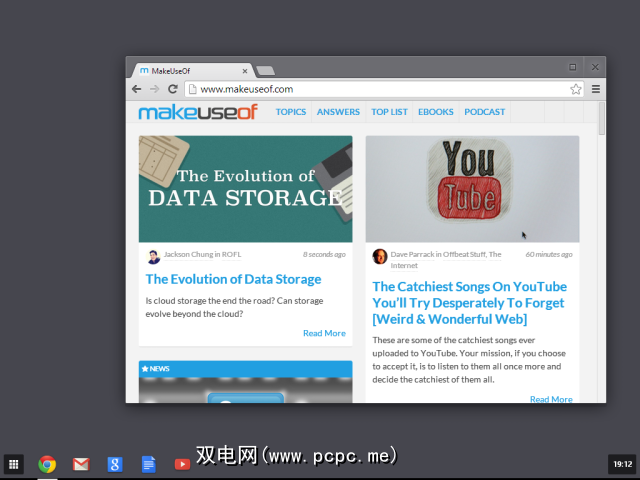
Task: Maximize the browser window
Action: 573,67
